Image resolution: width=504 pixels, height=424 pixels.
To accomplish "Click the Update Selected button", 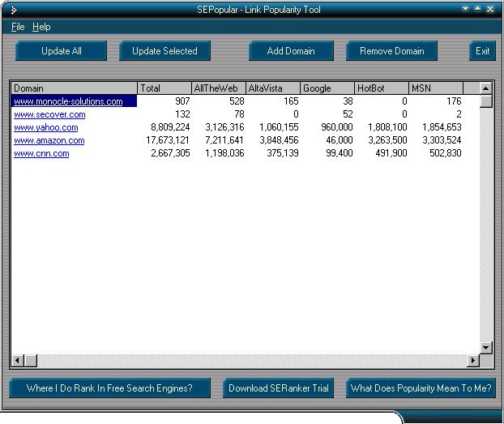I will tap(164, 51).
